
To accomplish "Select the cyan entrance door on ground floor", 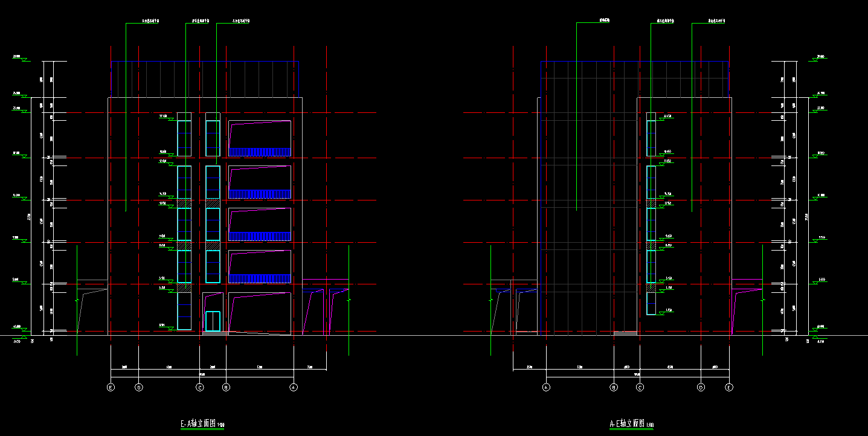I will coord(213,321).
